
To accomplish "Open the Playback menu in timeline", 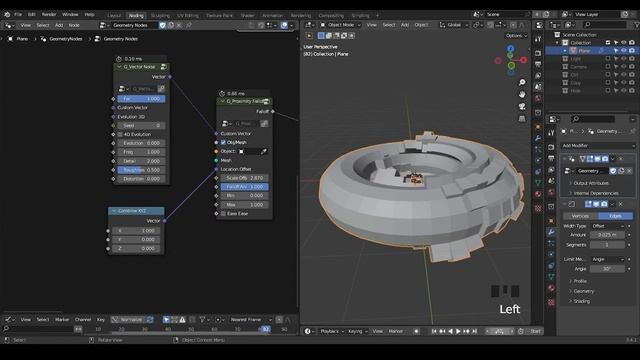I will tap(331, 331).
